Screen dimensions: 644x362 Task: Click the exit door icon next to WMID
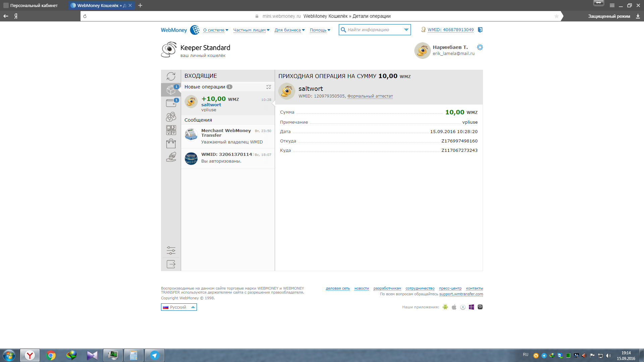pos(480,30)
